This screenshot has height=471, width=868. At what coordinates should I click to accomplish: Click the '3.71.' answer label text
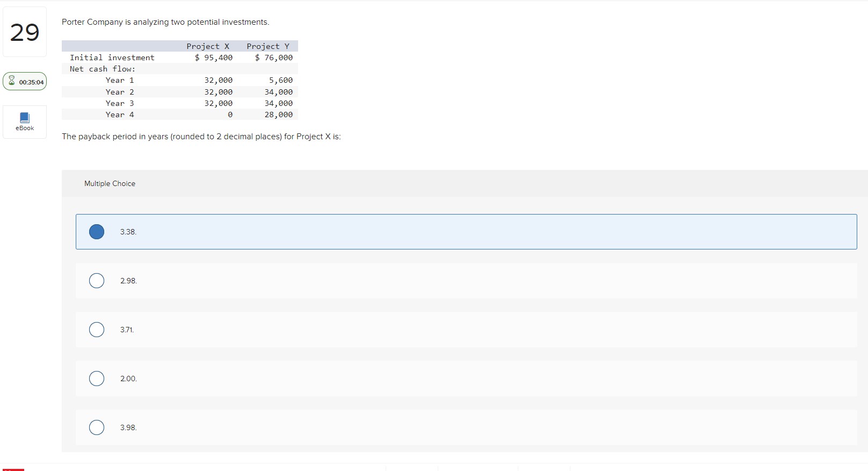click(x=127, y=330)
